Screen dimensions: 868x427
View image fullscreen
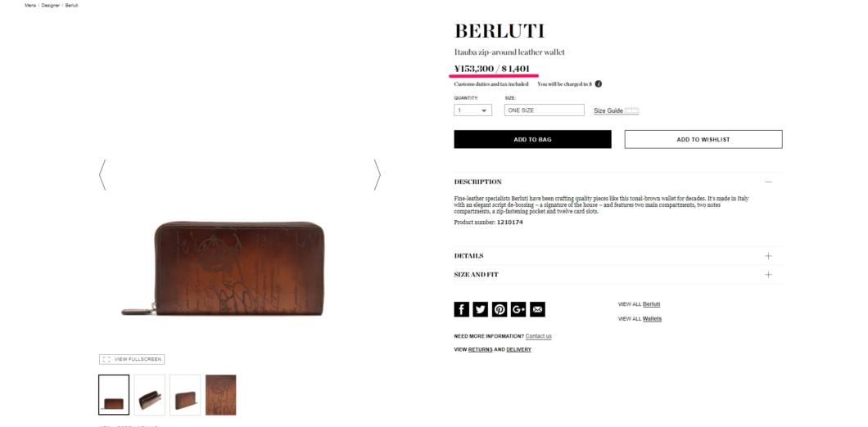click(x=132, y=360)
